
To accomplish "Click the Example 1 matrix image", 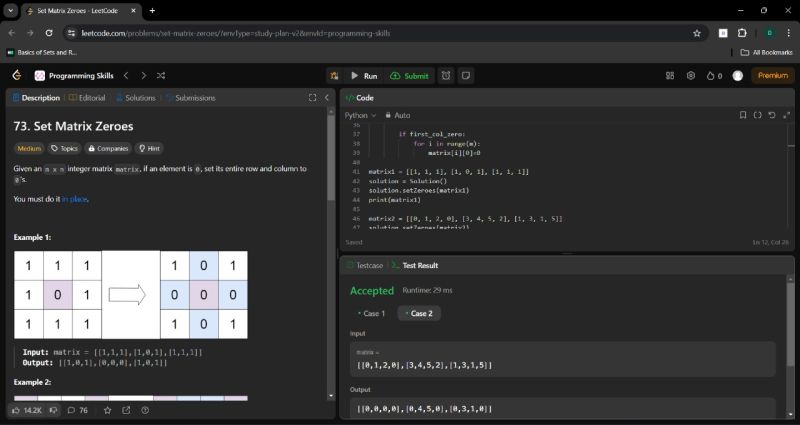I will (131, 295).
